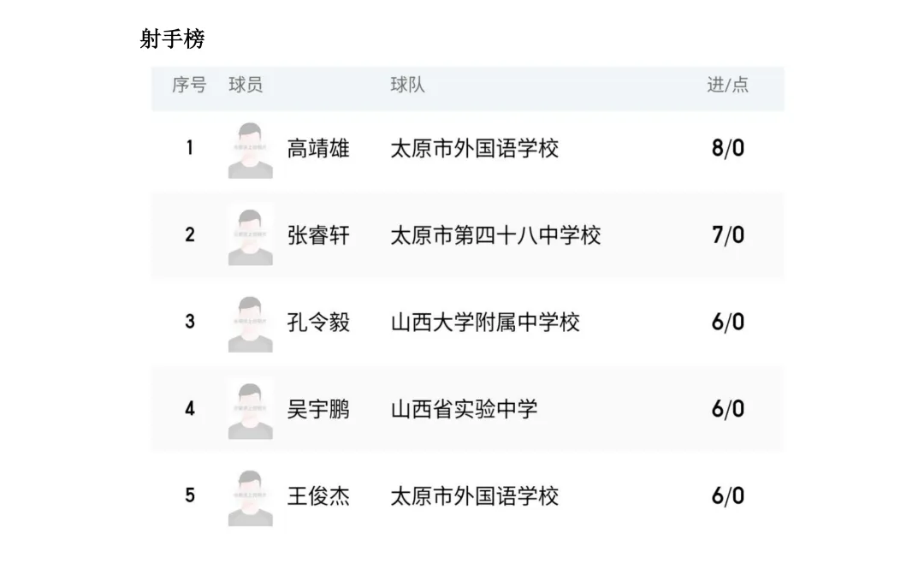Click the 球队 column header
Viewport: 924px width, 563px height.
click(407, 85)
